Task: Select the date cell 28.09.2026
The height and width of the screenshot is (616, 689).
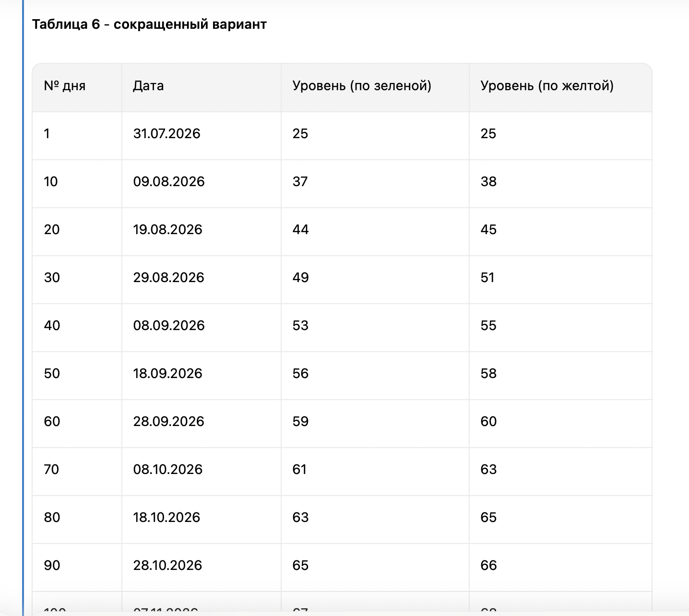Action: point(168,421)
